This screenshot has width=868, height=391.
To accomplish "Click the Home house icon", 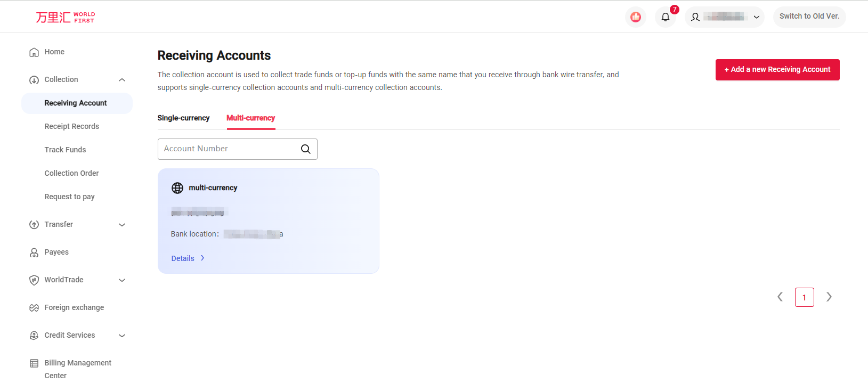I will [x=34, y=52].
